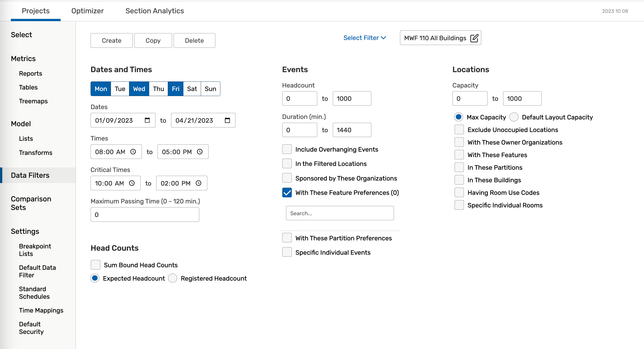
Task: Click the Select Filter chevron arrow
Action: point(384,38)
